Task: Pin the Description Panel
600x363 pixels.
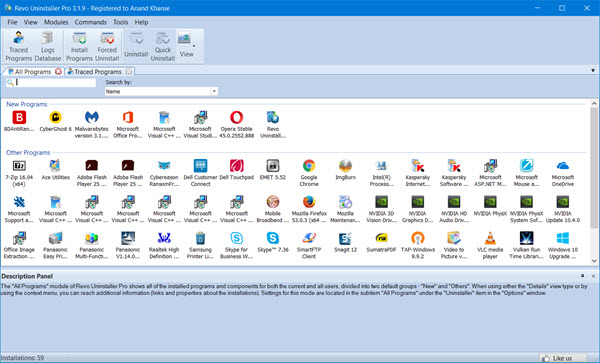Action: [x=582, y=276]
